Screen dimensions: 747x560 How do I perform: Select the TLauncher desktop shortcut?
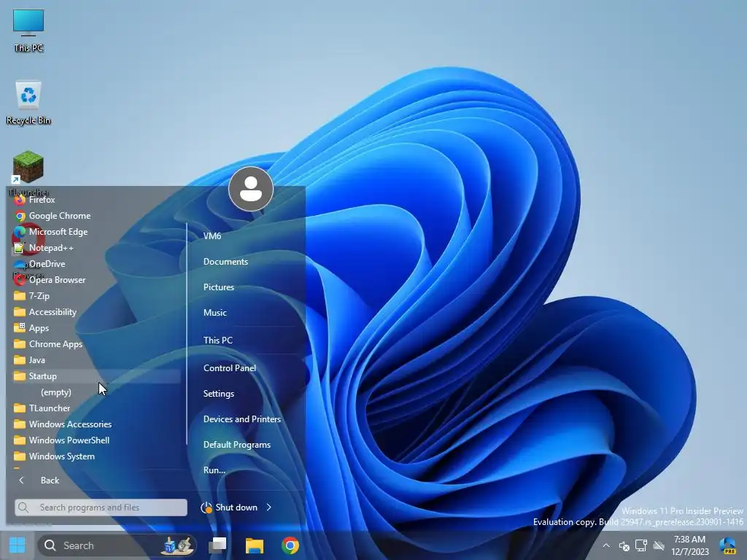(x=28, y=174)
